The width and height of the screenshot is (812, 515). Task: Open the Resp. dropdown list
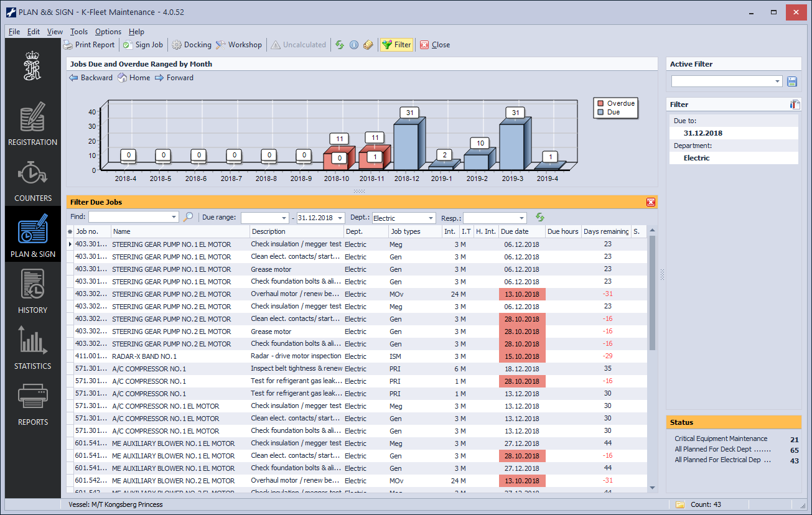(x=521, y=218)
